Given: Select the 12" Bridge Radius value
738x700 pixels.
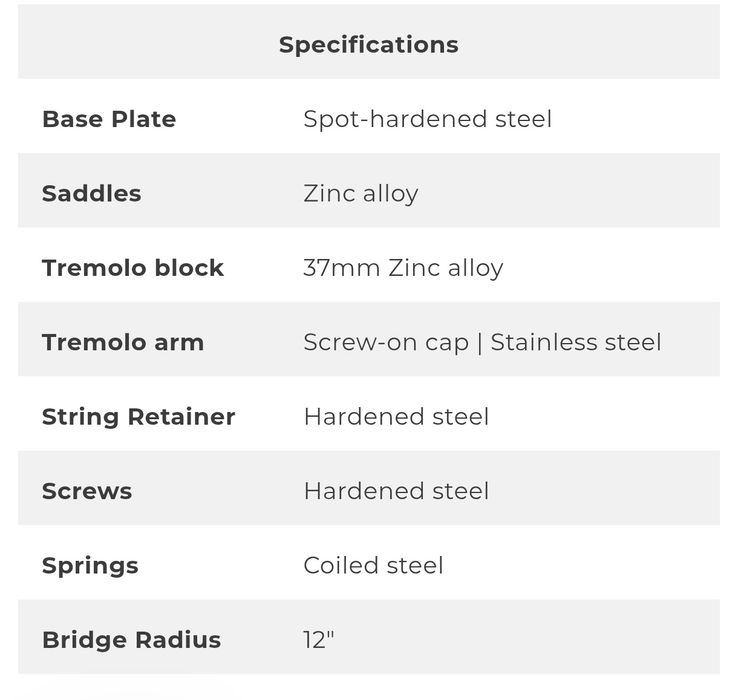Looking at the screenshot, I should [x=318, y=640].
